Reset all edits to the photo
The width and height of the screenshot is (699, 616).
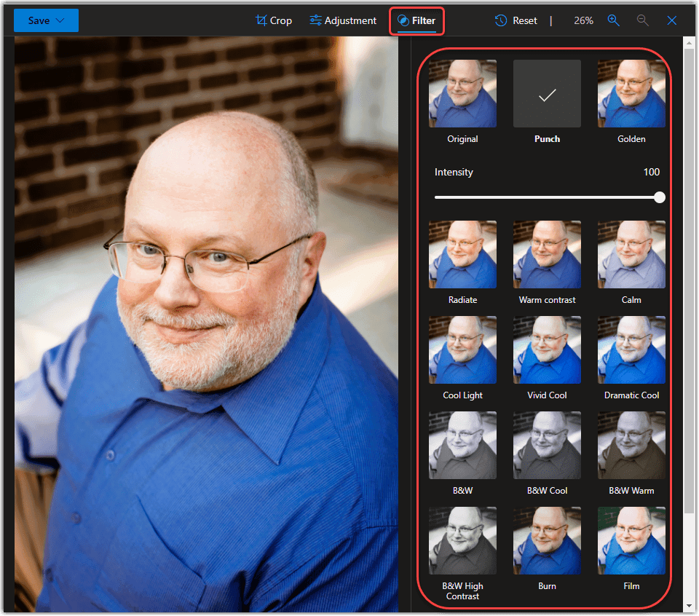(x=516, y=20)
